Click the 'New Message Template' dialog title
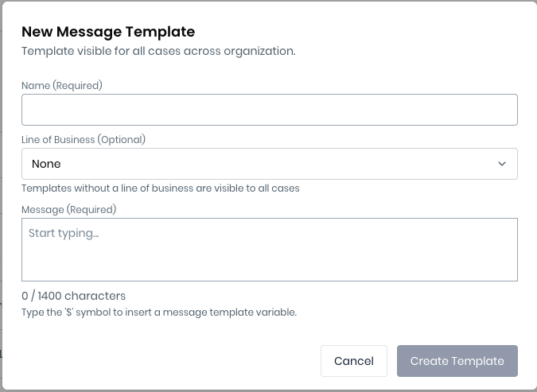 [x=108, y=32]
